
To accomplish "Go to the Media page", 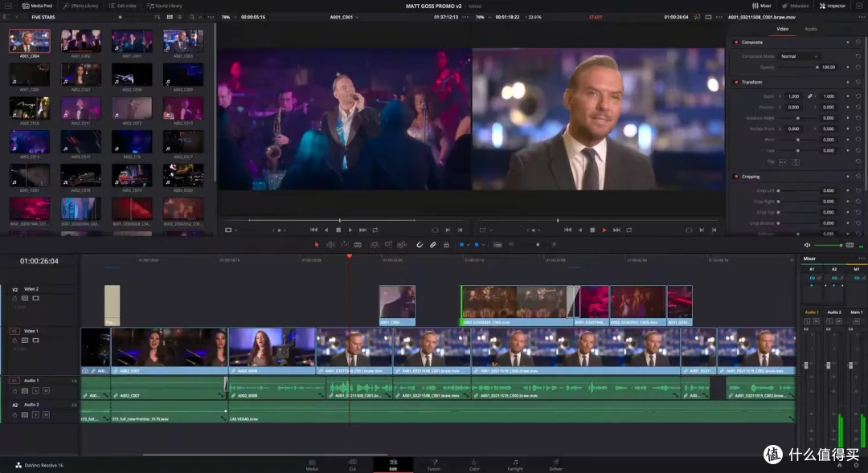I will (x=312, y=465).
